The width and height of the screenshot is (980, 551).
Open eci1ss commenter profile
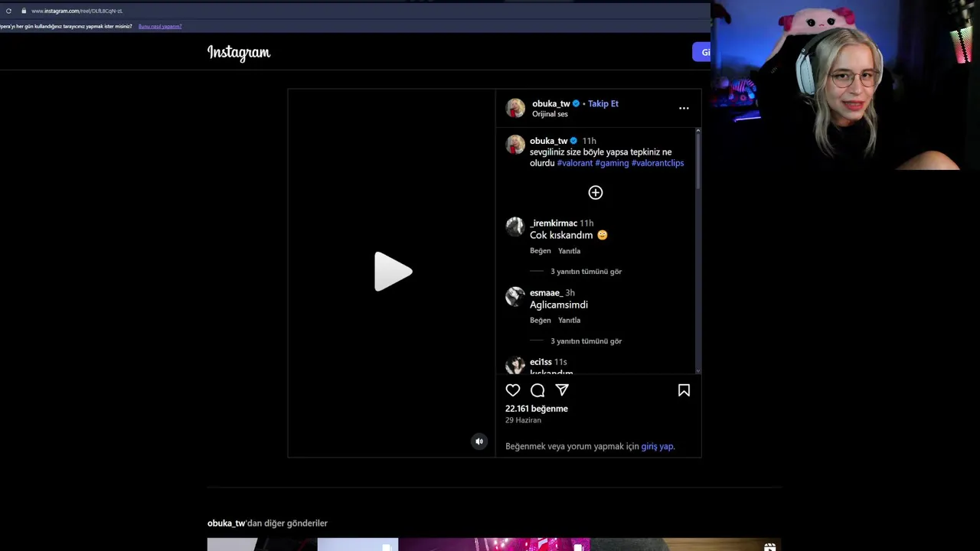coord(541,362)
